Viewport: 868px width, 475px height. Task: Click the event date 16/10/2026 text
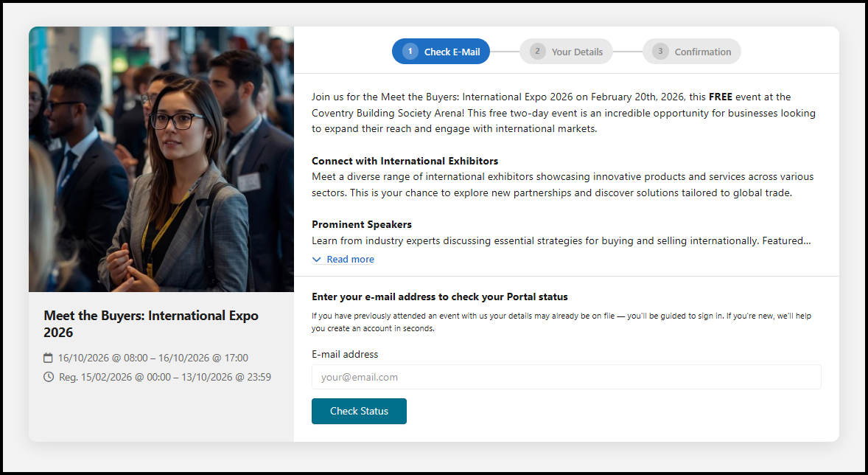[x=153, y=358]
